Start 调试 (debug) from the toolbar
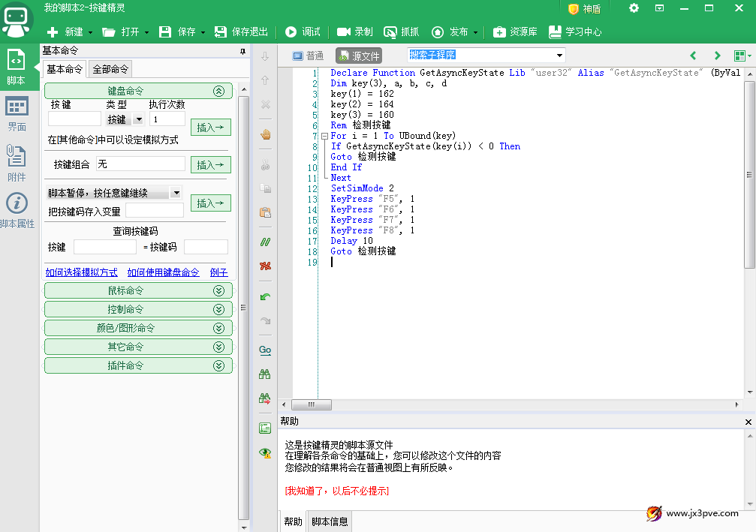Image resolution: width=756 pixels, height=532 pixels. (x=303, y=32)
